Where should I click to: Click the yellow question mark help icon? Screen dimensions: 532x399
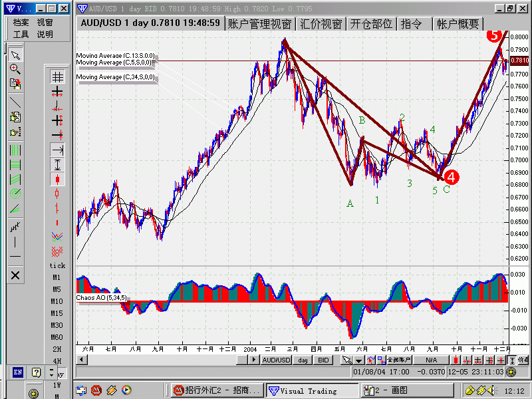[x=37, y=372]
